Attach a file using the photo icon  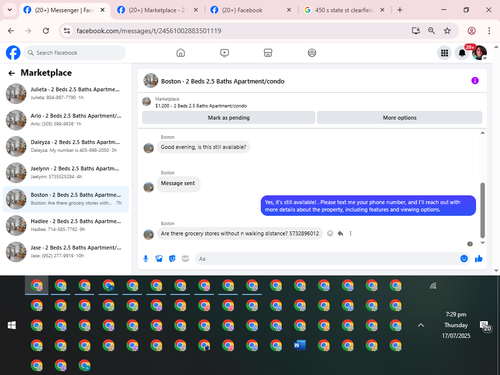coord(159,259)
